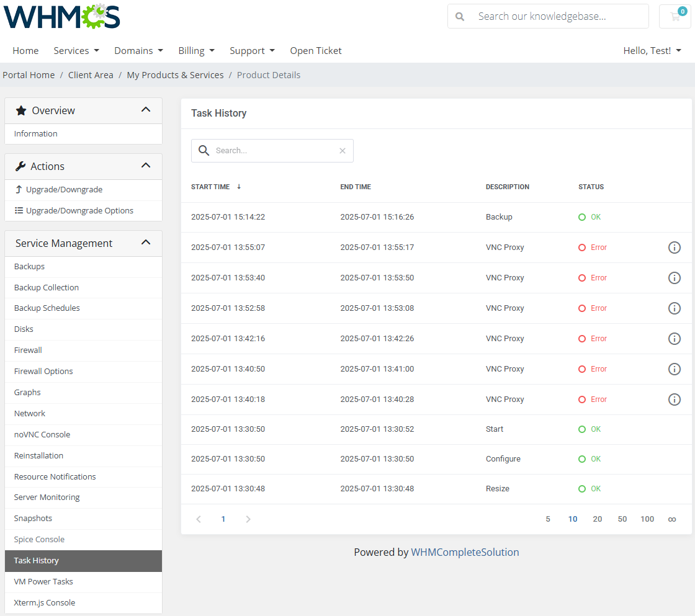Focus the knowledgebase search field

pos(549,16)
